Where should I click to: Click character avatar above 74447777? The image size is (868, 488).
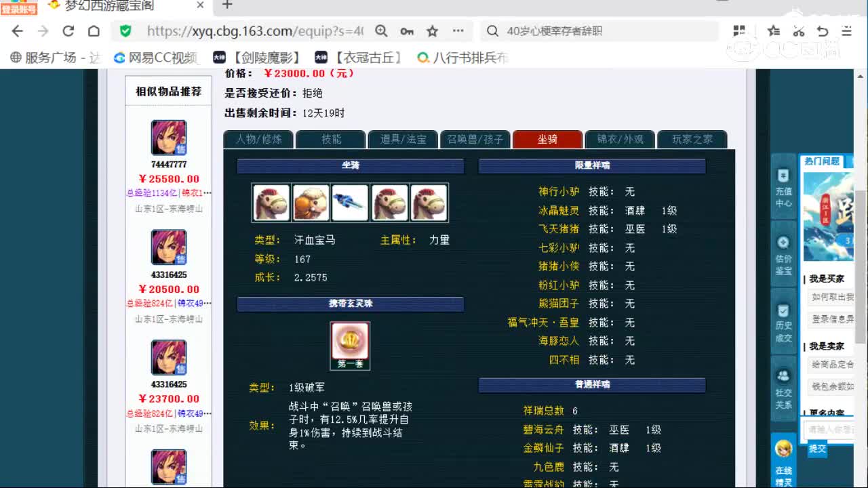[x=169, y=138]
